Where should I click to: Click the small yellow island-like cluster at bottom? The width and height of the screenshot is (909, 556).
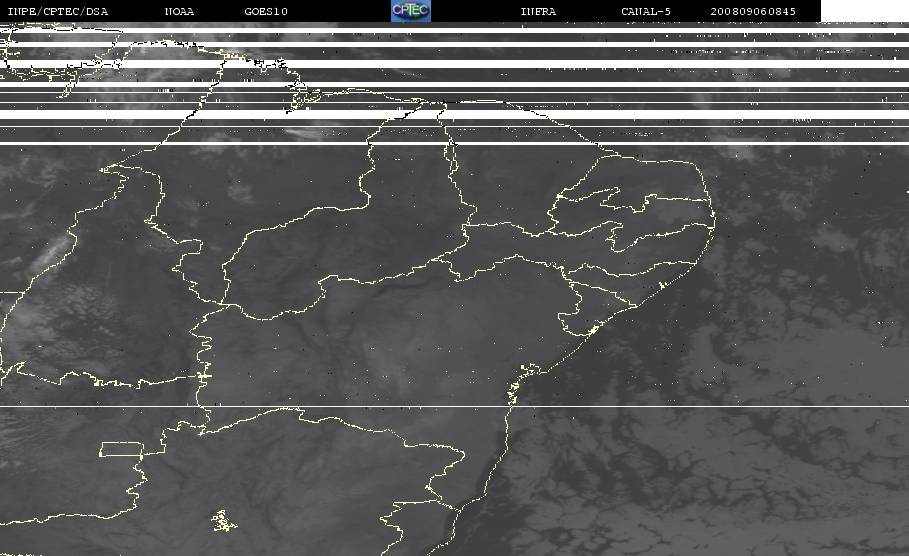point(223,521)
